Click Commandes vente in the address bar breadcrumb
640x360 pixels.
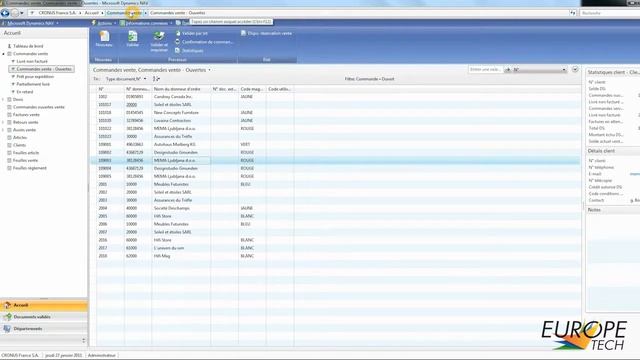[124, 13]
